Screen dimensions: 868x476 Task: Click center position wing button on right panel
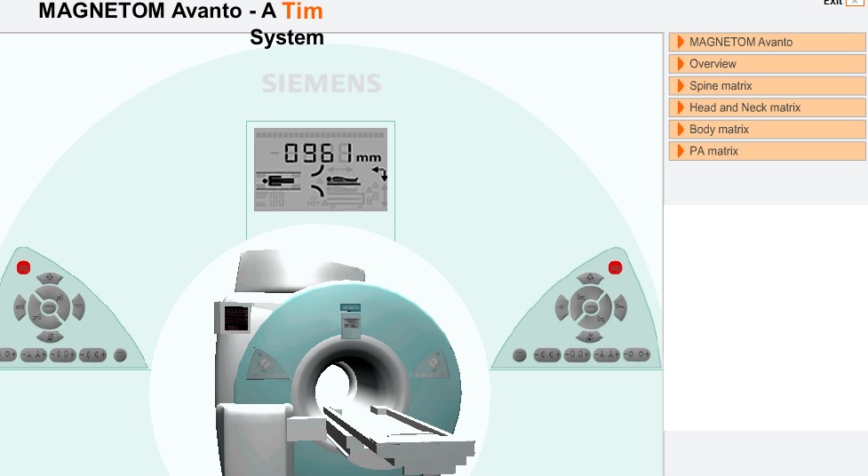561,307
